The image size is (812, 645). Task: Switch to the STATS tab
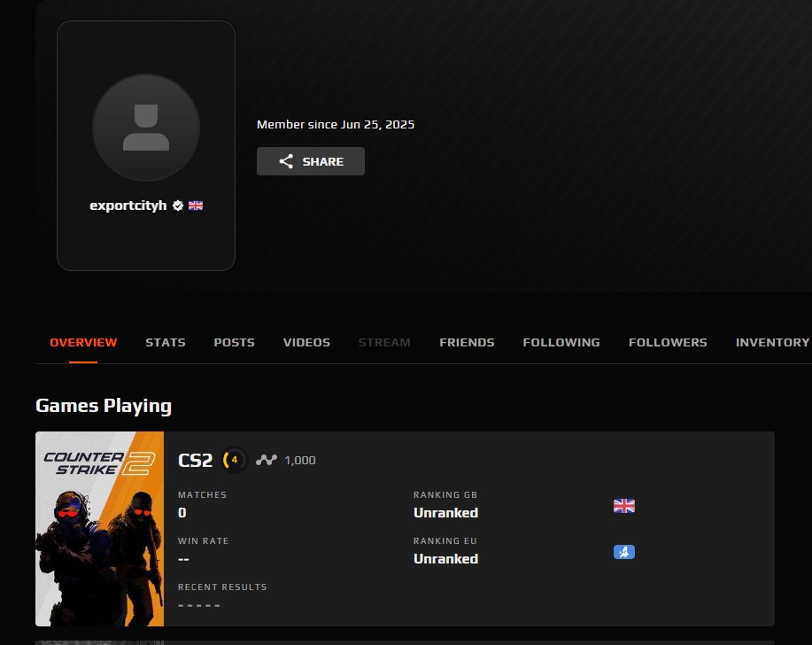point(166,342)
